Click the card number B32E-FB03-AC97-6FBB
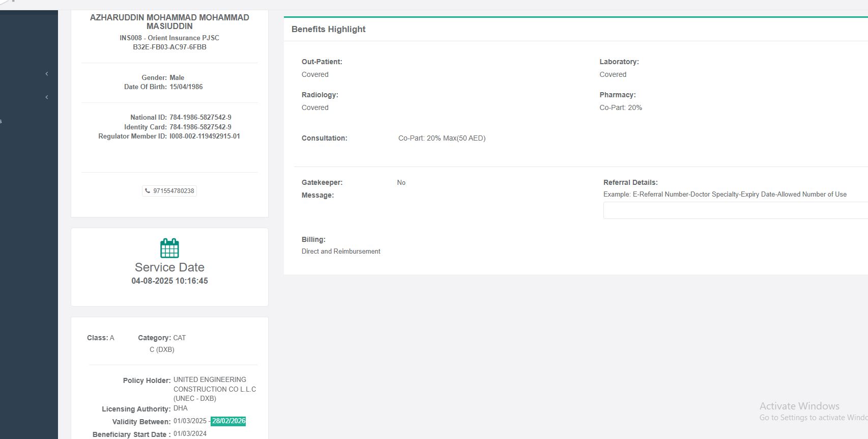 [169, 47]
